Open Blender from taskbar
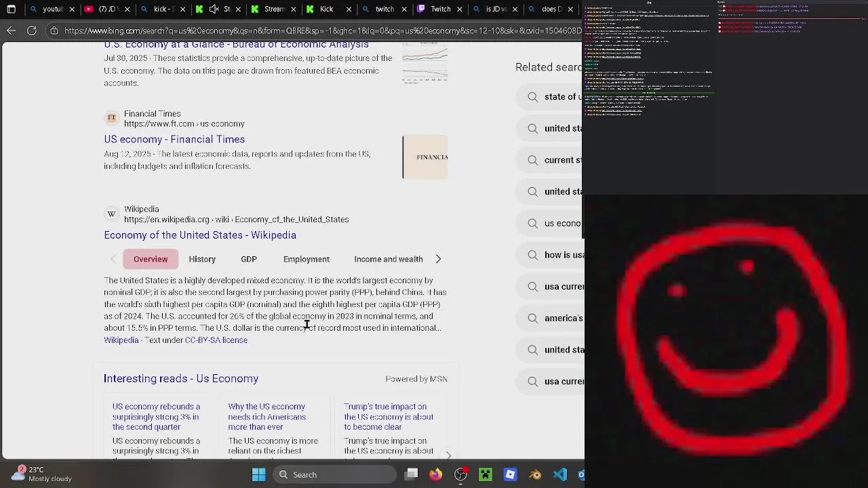 point(536,474)
